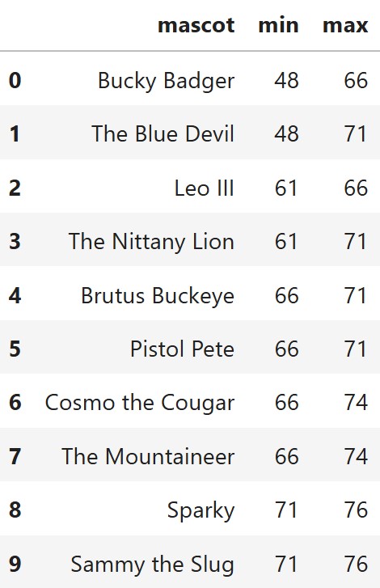The width and height of the screenshot is (380, 588).
Task: Select min value 61 in Leo III row
Action: [286, 188]
